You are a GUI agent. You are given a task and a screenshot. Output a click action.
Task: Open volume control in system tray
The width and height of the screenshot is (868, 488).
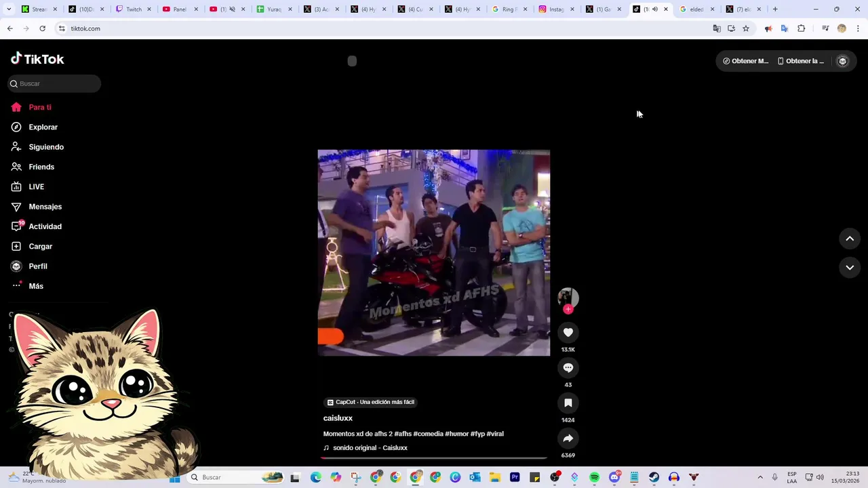[820, 478]
